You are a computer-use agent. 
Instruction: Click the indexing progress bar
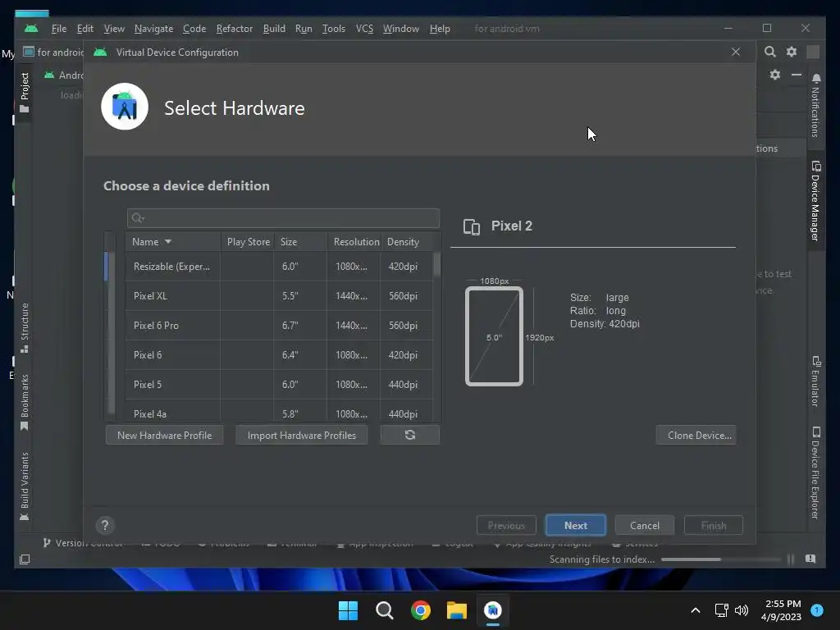click(720, 559)
